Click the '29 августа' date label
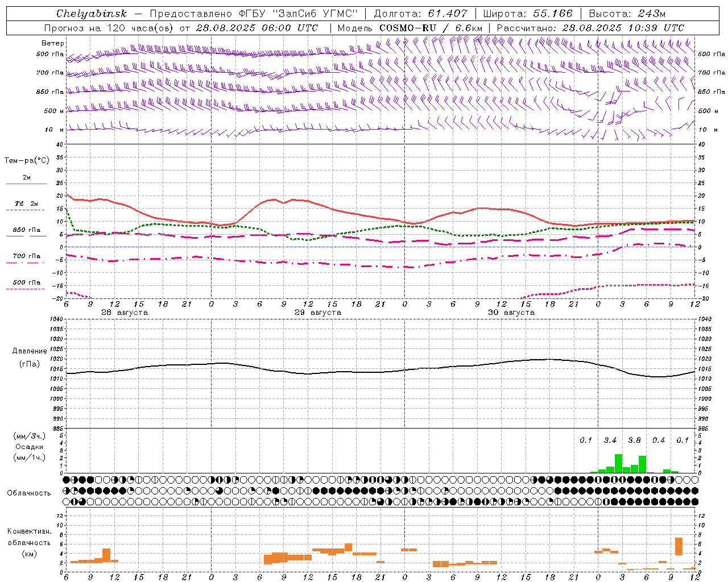This screenshot has width=728, height=582. point(318,313)
